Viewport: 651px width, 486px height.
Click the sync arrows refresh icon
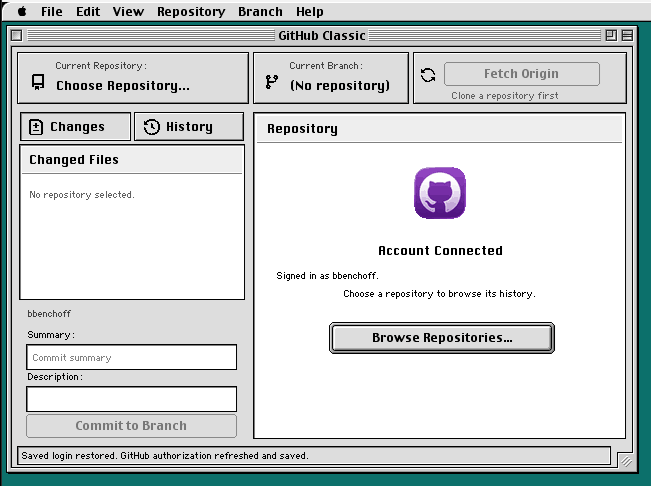(x=428, y=75)
